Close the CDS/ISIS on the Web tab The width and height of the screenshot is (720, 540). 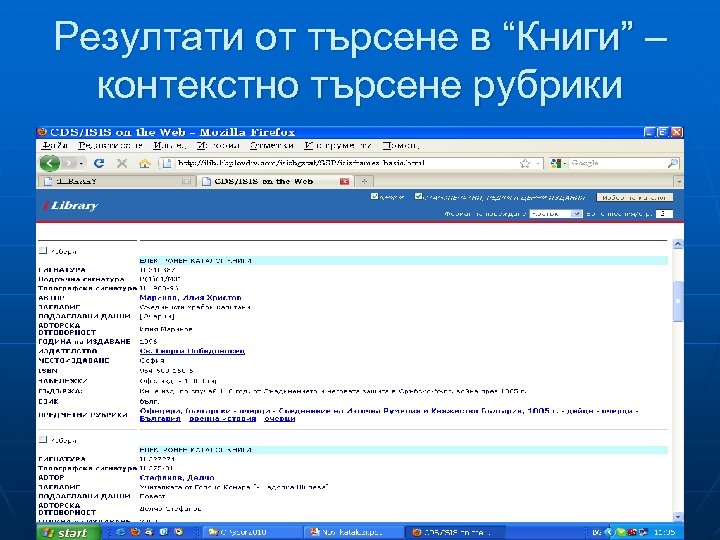click(x=344, y=181)
